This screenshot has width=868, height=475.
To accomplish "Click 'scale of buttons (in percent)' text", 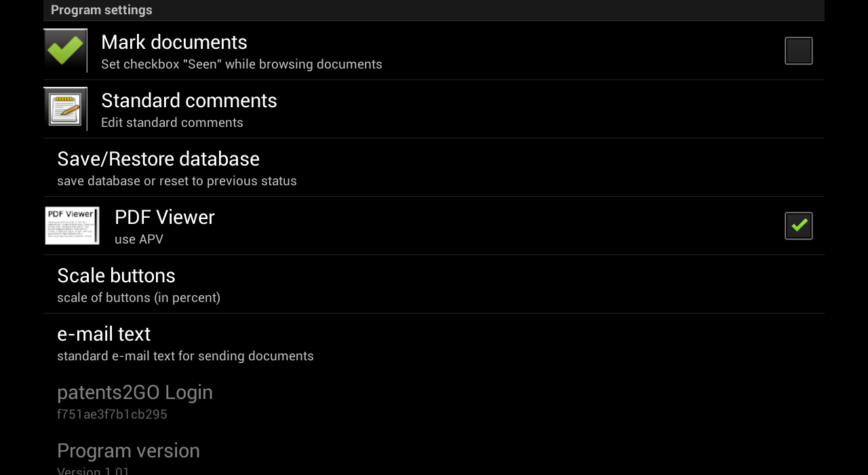I will click(138, 298).
